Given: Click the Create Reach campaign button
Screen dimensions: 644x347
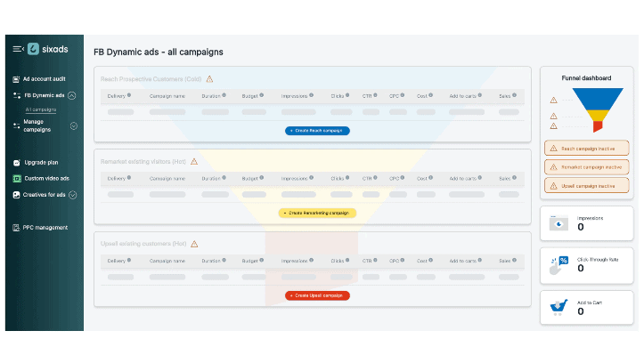Looking at the screenshot, I should (317, 131).
